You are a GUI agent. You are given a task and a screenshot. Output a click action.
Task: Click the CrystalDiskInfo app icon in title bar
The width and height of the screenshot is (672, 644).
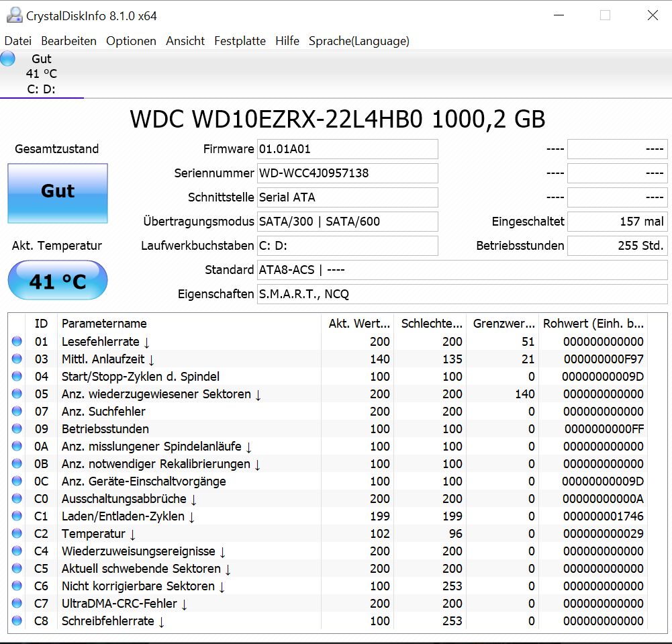pos(14,16)
